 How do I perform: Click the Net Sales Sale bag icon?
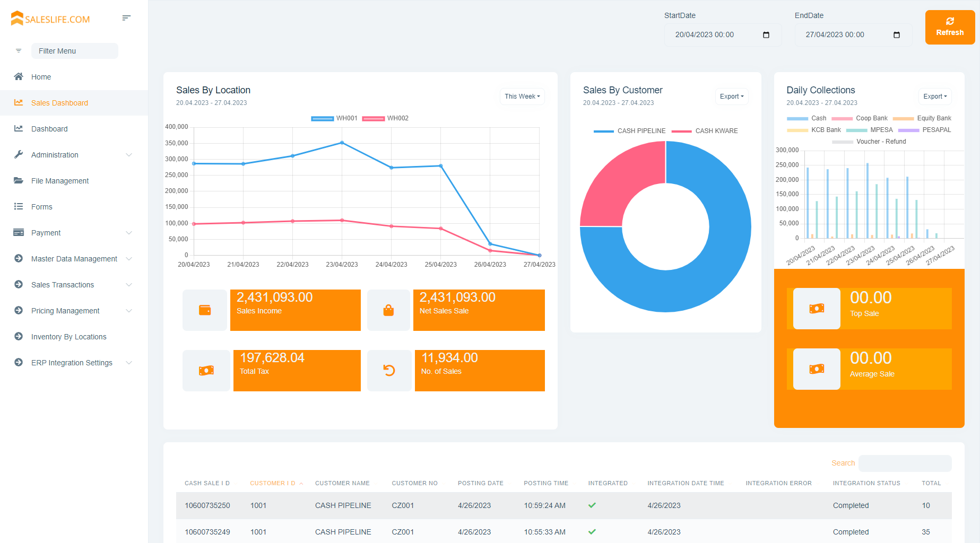pyautogui.click(x=388, y=310)
